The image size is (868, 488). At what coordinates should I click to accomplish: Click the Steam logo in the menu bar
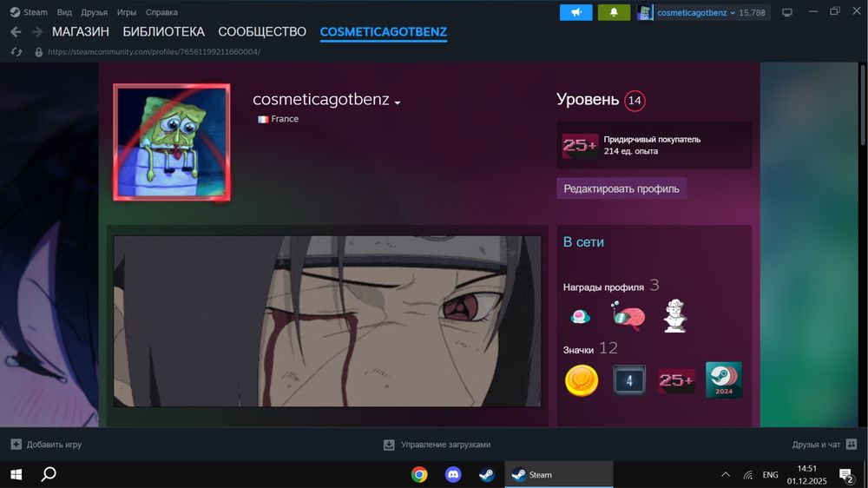15,12
